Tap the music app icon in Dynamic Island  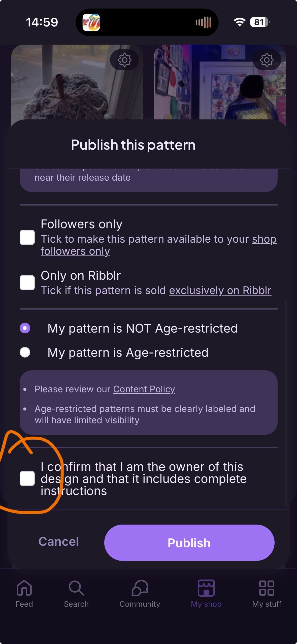click(91, 22)
